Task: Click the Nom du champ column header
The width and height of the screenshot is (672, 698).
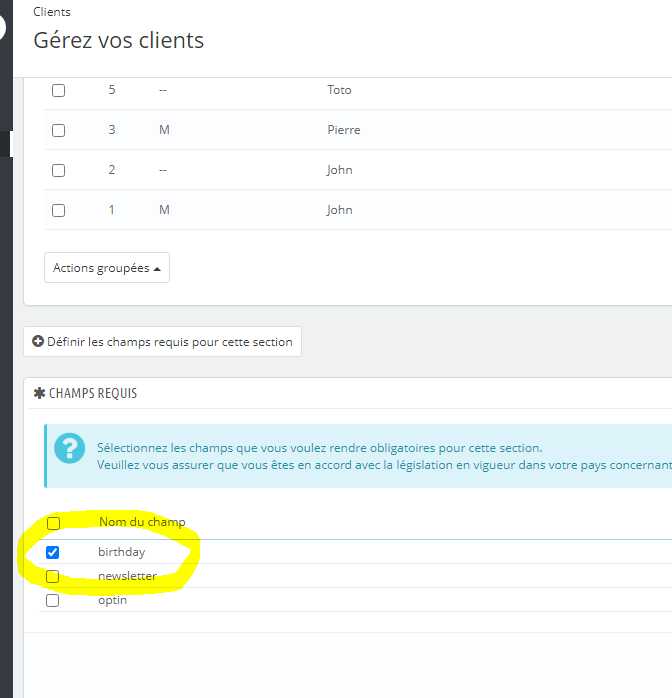Action: (142, 522)
